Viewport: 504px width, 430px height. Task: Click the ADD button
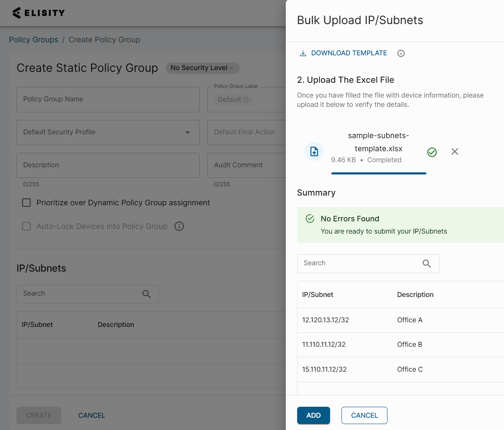313,415
